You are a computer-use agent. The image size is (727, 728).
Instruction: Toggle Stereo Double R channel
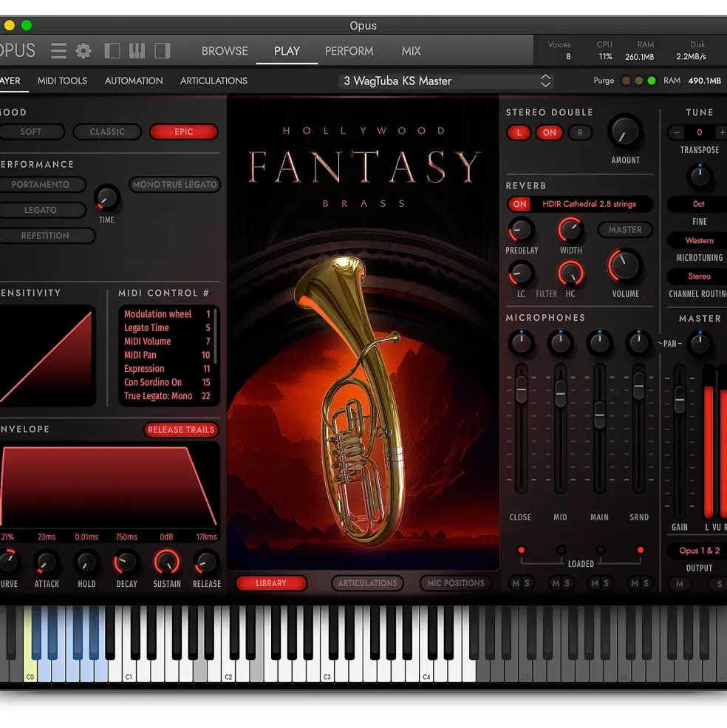click(580, 133)
